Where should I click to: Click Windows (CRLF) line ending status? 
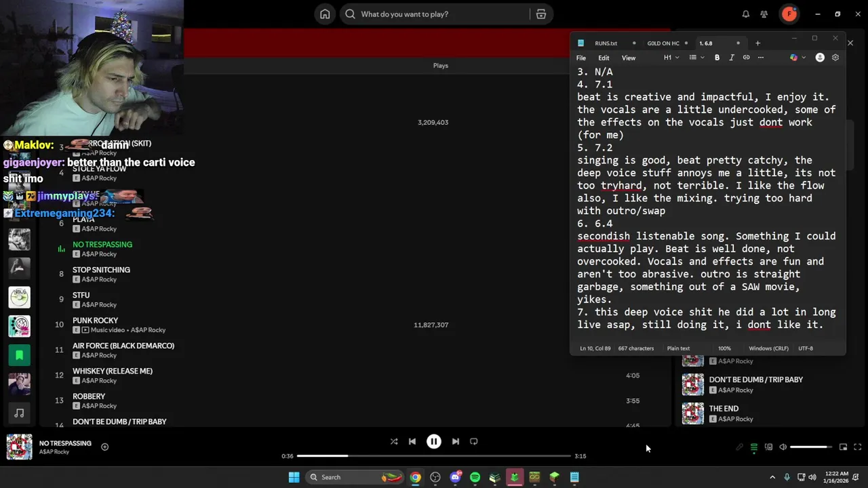[x=768, y=348]
